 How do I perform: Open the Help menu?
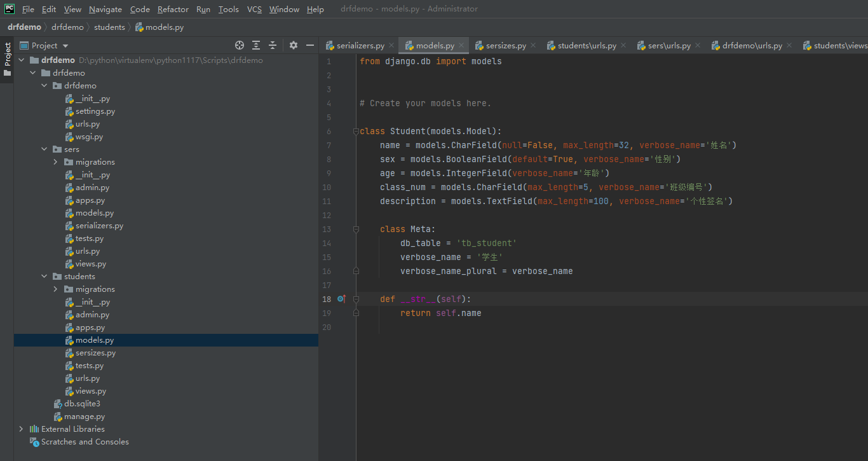coord(315,9)
